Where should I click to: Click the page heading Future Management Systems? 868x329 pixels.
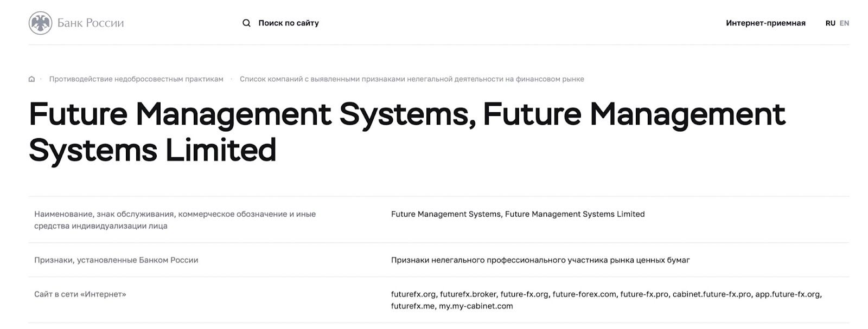[x=407, y=132]
